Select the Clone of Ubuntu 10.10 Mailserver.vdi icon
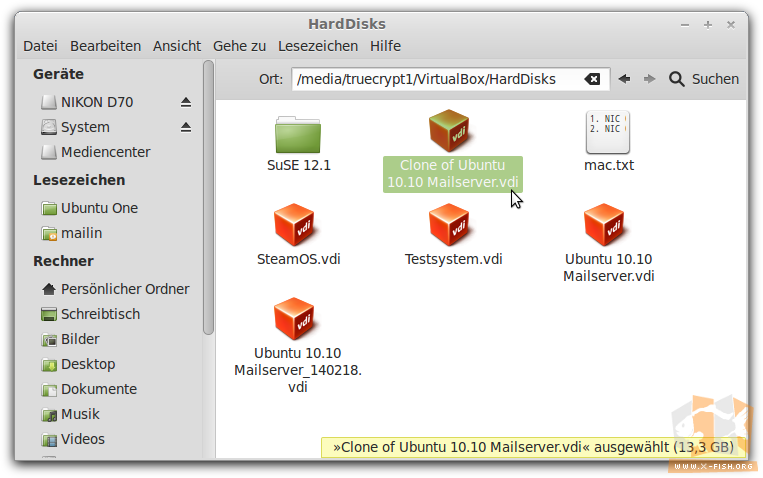763x478 pixels. click(449, 130)
